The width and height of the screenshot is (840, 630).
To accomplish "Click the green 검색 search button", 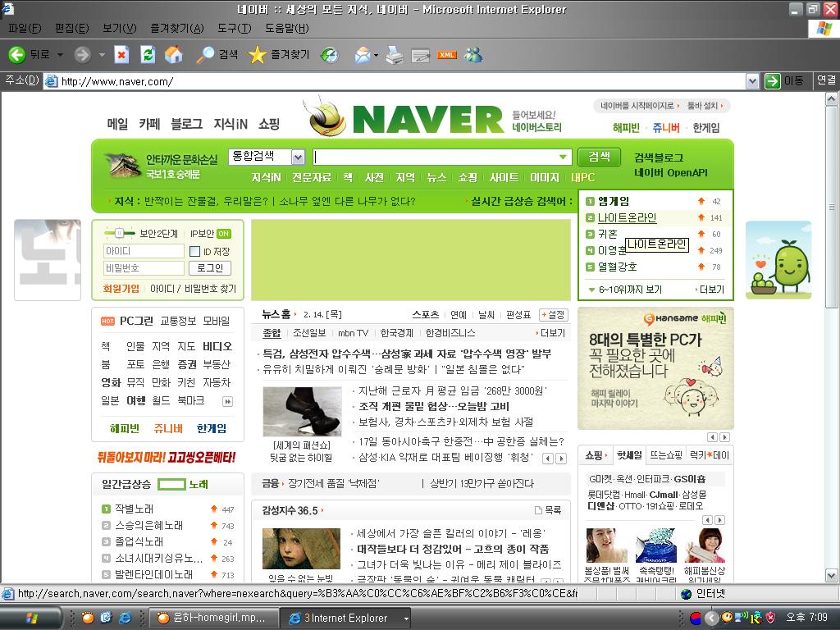I will point(598,157).
